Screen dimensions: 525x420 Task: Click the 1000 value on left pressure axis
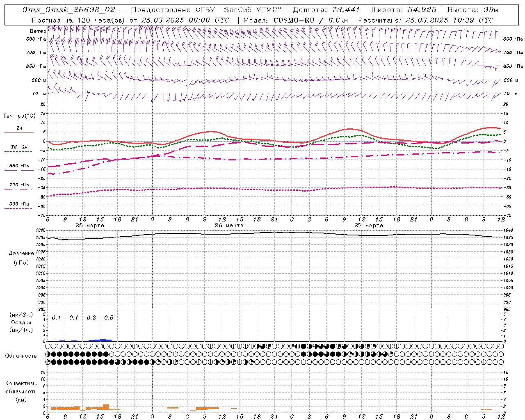click(41, 288)
